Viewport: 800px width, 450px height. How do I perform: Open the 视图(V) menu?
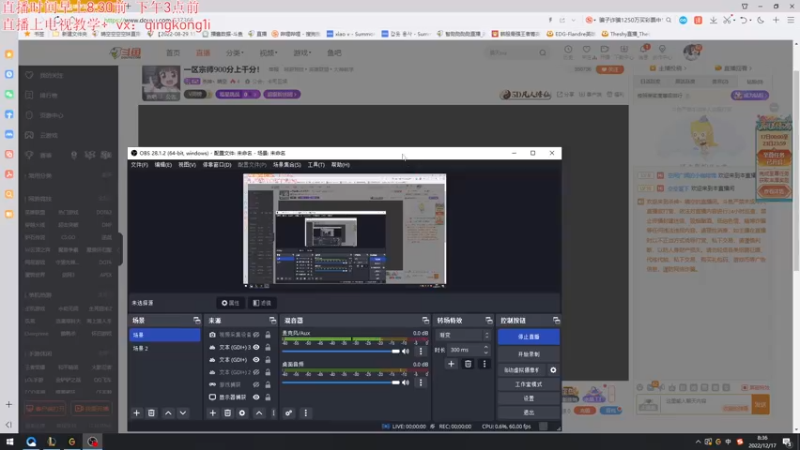coord(187,165)
